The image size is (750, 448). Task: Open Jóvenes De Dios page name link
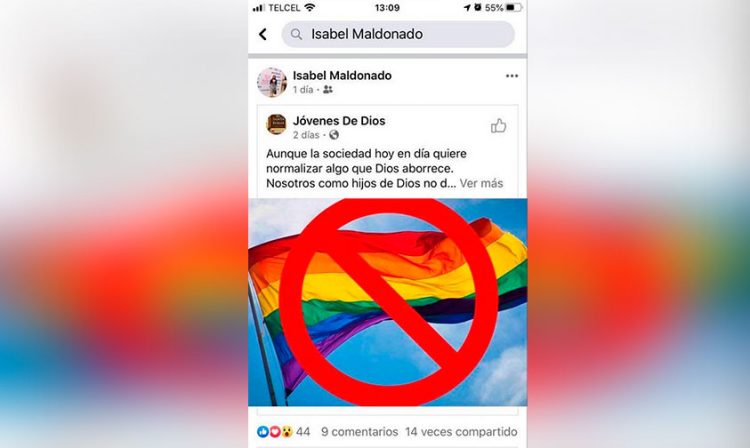coord(339,121)
